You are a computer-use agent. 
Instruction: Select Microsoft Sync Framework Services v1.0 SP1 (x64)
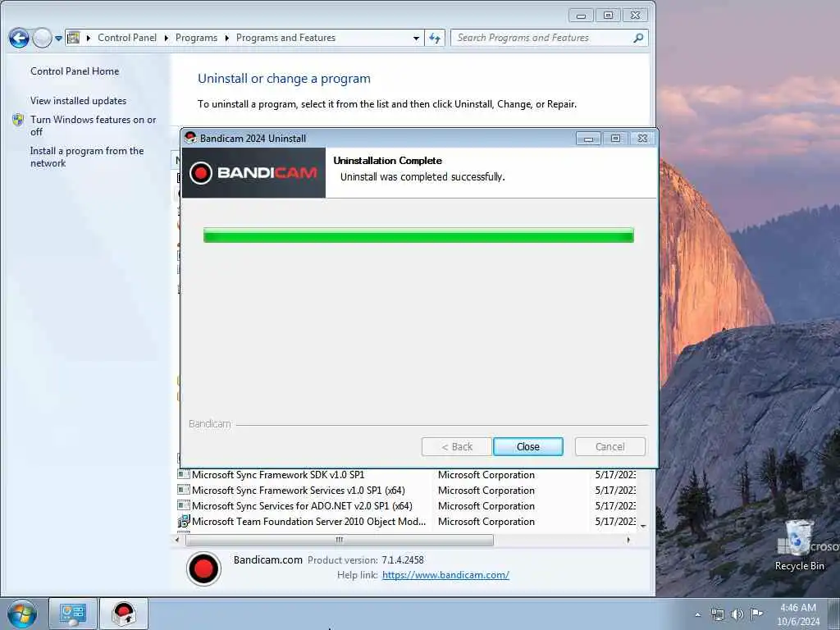(x=299, y=491)
